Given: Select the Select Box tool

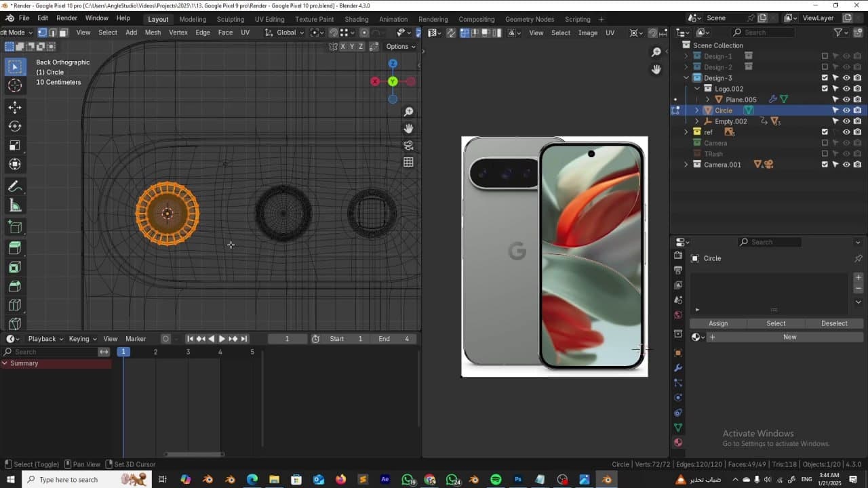Looking at the screenshot, I should (x=15, y=66).
